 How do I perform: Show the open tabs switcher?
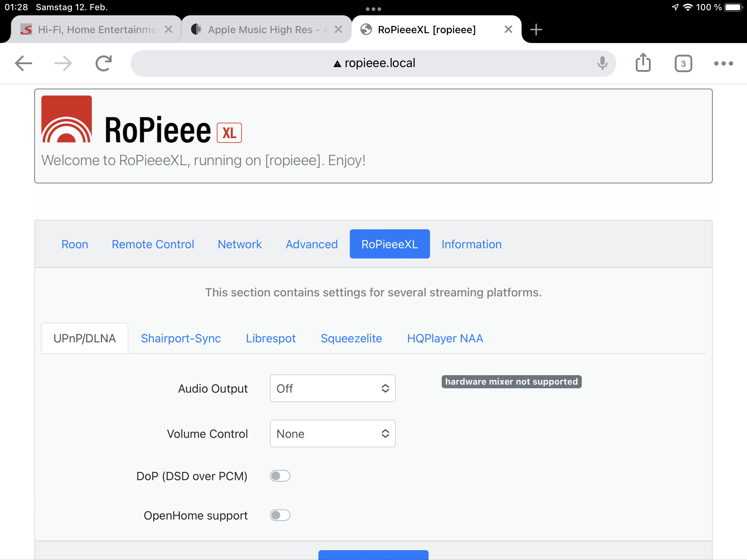point(683,64)
